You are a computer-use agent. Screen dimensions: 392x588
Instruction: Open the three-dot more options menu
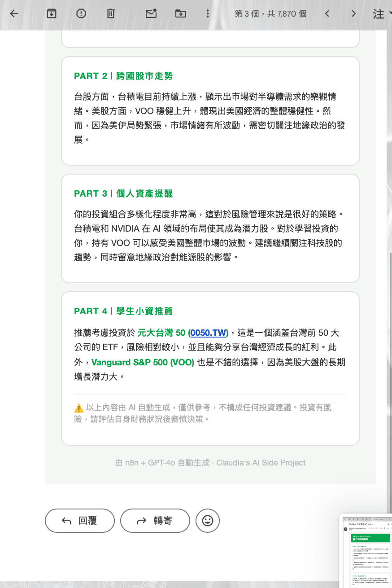207,13
